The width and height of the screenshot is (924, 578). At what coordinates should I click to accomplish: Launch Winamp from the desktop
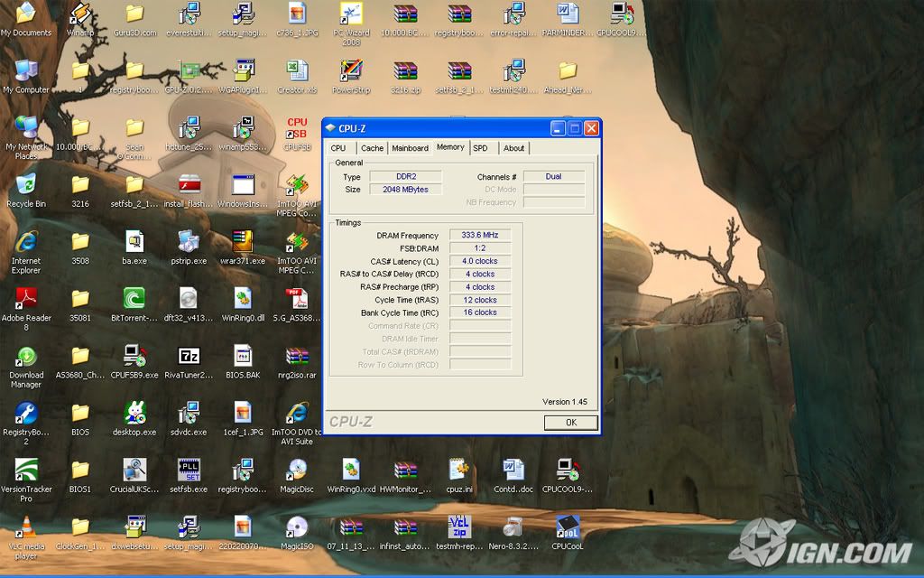click(80, 13)
